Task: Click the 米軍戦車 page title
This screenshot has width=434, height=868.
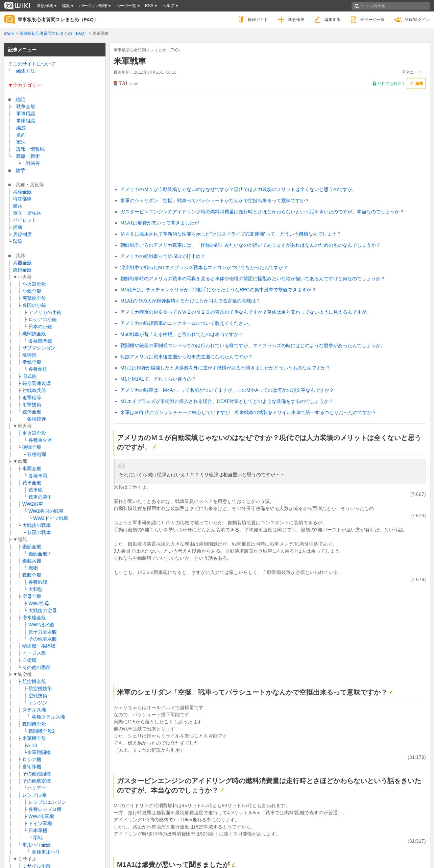Action: coord(130,61)
